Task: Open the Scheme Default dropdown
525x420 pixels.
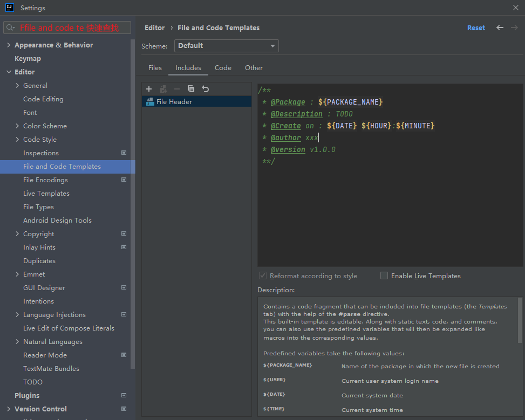Action: click(x=226, y=46)
